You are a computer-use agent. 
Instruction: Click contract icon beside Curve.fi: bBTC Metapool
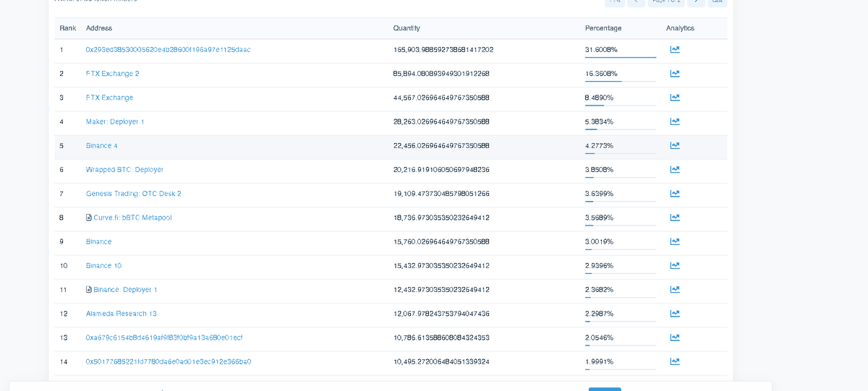pos(89,218)
